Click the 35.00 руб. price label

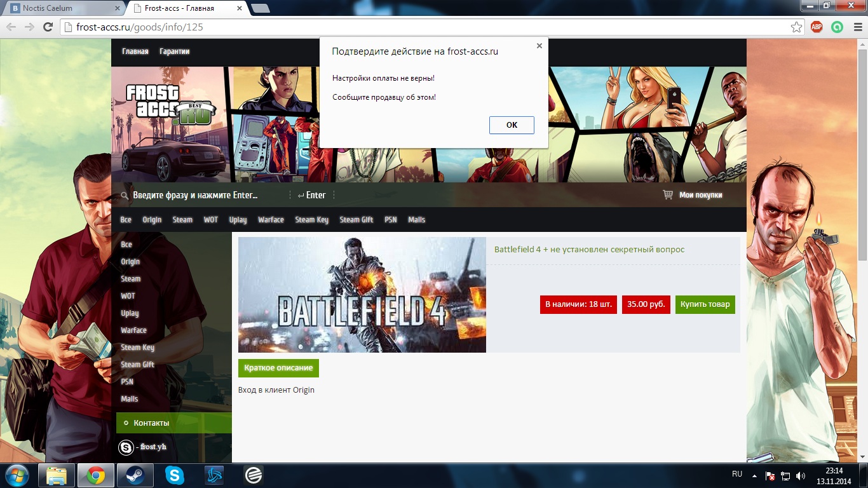(x=646, y=304)
